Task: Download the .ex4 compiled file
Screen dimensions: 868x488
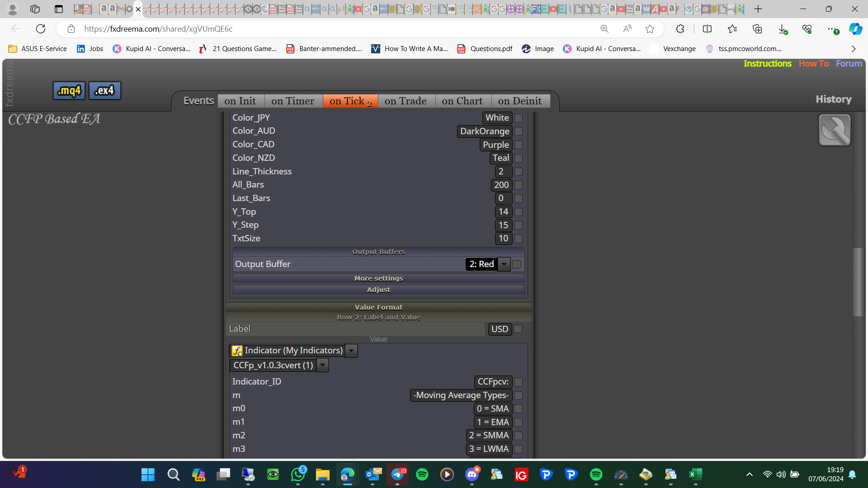Action: click(x=104, y=91)
